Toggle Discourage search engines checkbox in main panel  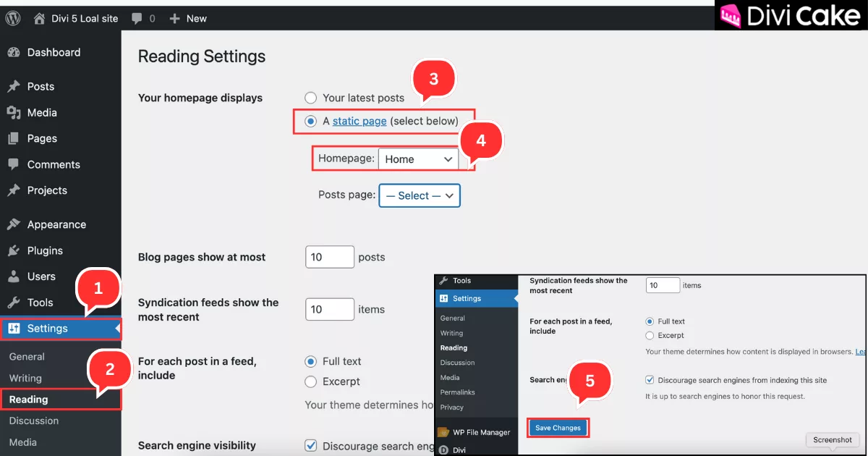[x=311, y=446]
